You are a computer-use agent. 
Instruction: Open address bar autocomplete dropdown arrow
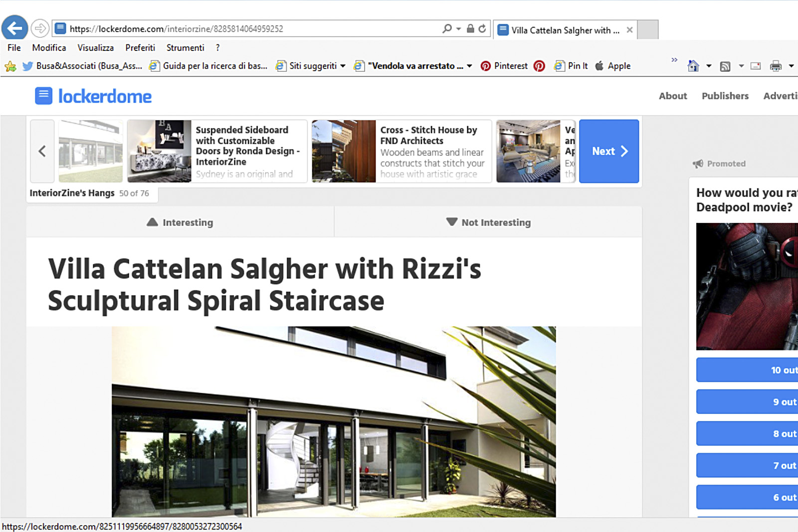(458, 29)
